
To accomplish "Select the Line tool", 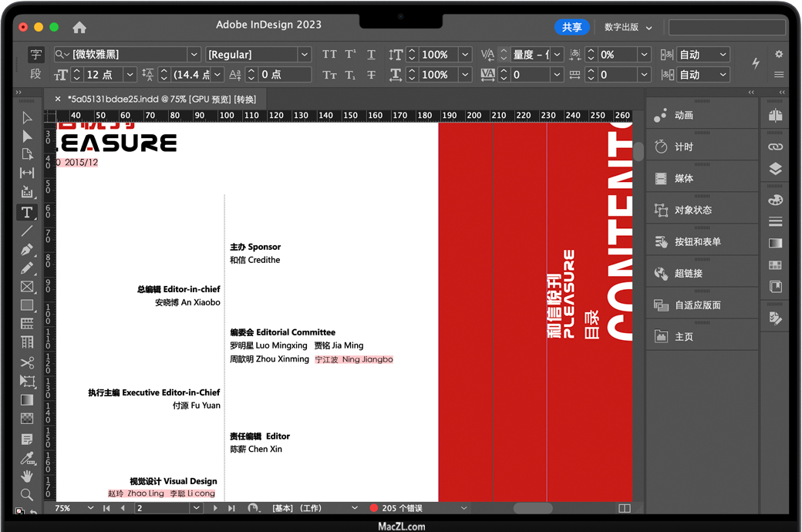I will tap(27, 231).
